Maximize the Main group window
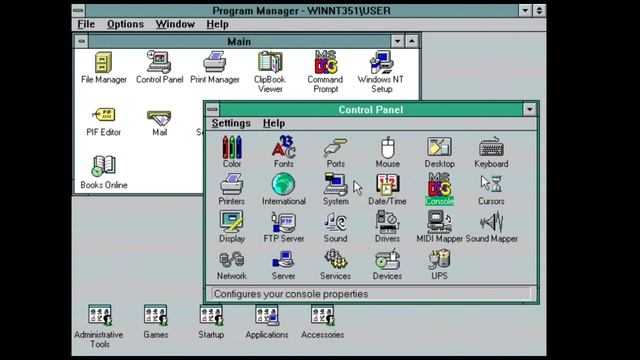This screenshot has width=640, height=360. click(411, 41)
